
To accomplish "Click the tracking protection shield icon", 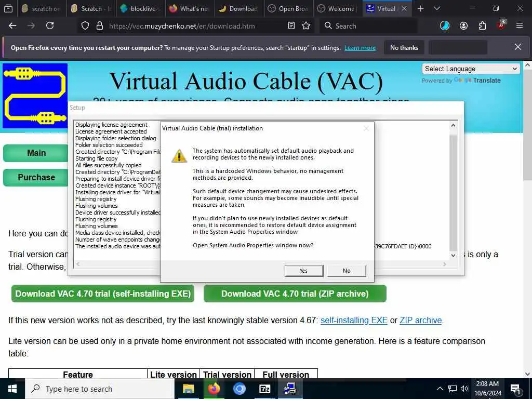I will tap(85, 26).
